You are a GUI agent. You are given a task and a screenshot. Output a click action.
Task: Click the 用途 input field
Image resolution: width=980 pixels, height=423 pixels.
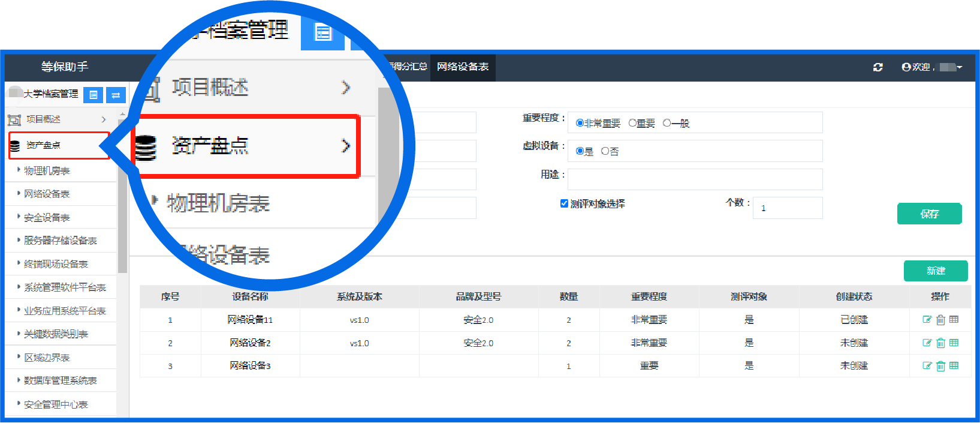point(695,179)
